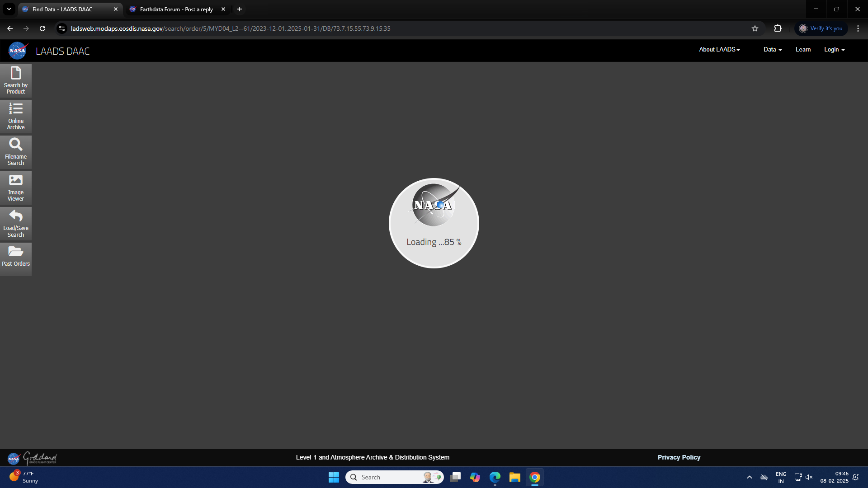Open the Load/Save Search tool
This screenshot has height=488, width=868.
(16, 223)
